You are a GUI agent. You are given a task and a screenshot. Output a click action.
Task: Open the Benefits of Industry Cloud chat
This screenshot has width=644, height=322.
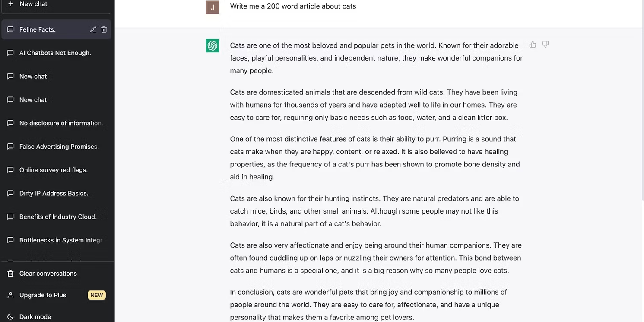56,217
